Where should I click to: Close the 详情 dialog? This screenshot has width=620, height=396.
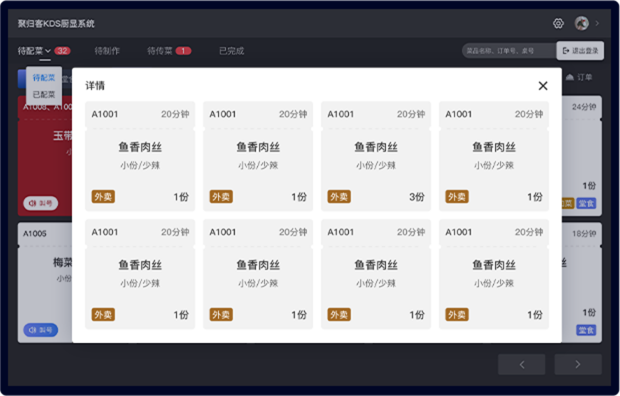point(543,86)
